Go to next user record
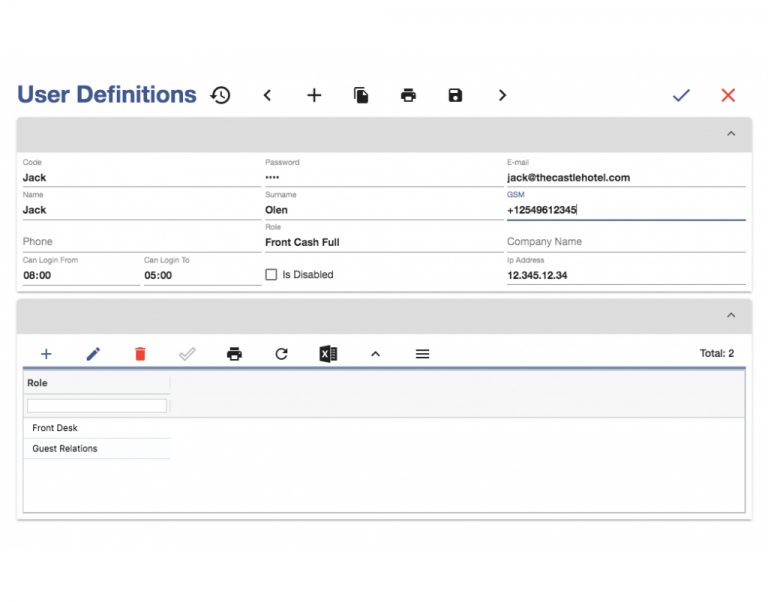 tap(502, 95)
